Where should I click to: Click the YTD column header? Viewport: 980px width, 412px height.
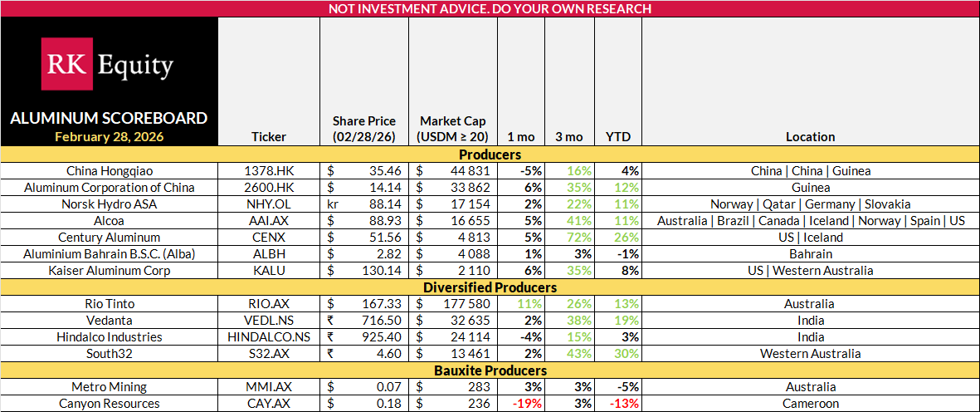[x=617, y=136]
